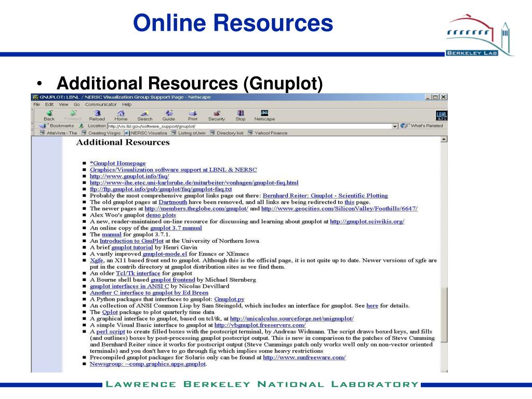Viewport: 532px width, 399px height.
Task: Open AltaVista bookmark in personal toolbar
Action: (59, 133)
